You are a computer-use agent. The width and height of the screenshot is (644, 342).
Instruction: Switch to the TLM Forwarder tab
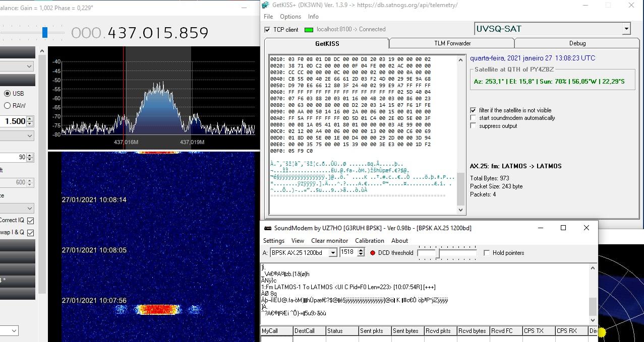point(452,43)
